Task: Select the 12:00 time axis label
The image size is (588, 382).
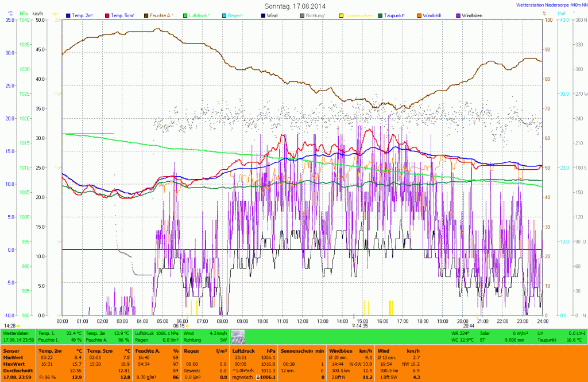Action: 303,321
